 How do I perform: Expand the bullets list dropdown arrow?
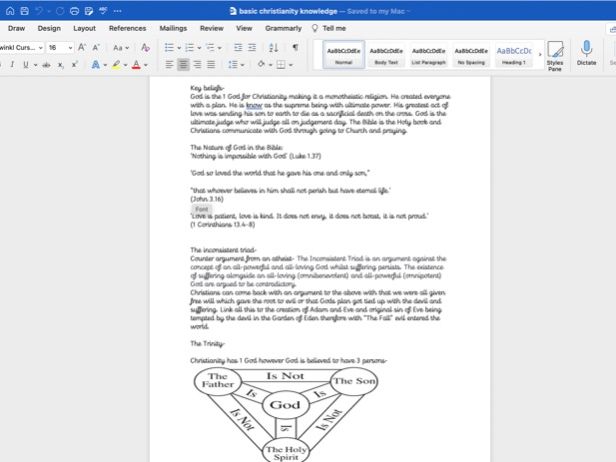click(x=179, y=48)
